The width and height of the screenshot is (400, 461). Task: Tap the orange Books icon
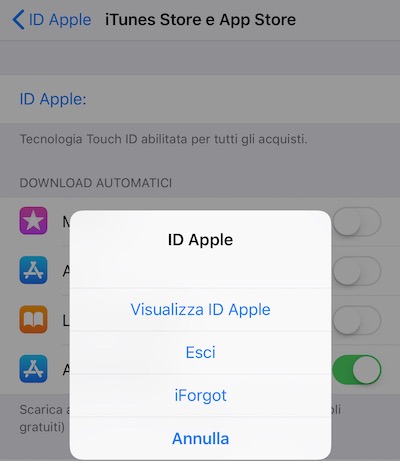[33, 319]
